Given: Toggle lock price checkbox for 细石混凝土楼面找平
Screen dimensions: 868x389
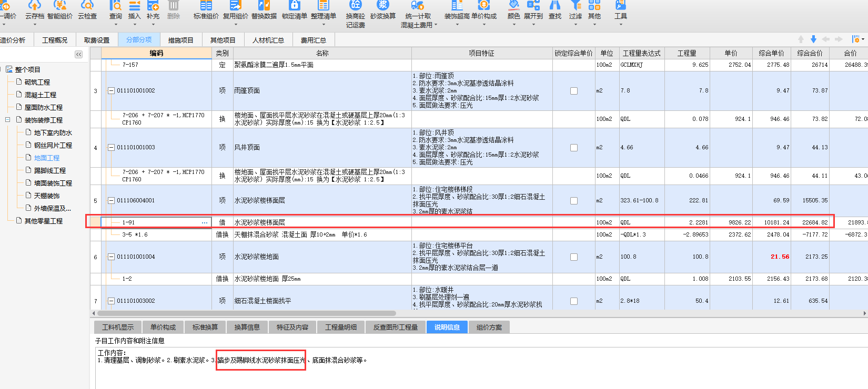Looking at the screenshot, I should pos(574,301).
